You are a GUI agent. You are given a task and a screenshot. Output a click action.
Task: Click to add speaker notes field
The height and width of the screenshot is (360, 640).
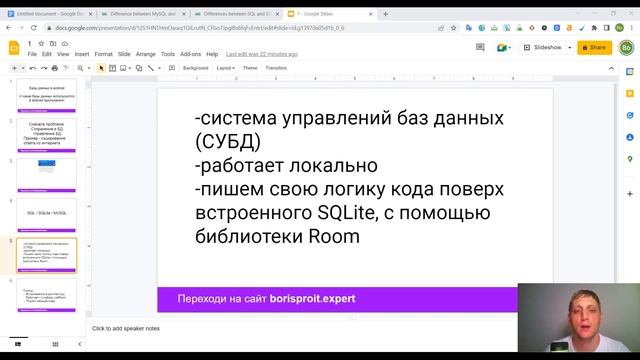(126, 329)
